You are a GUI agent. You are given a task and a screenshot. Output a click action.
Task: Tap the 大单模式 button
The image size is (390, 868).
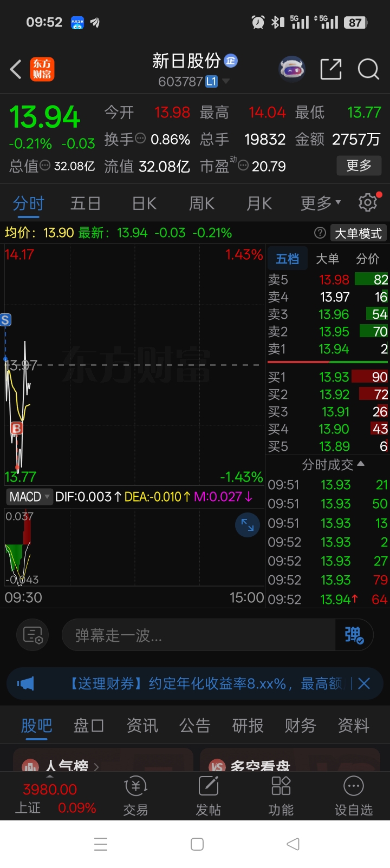tap(358, 233)
